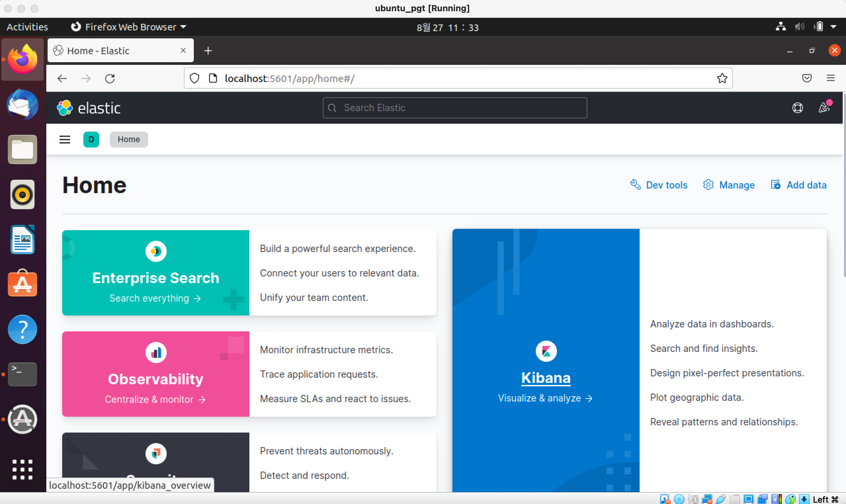Click the browser forward arrow
Image resolution: width=846 pixels, height=504 pixels.
(x=86, y=78)
